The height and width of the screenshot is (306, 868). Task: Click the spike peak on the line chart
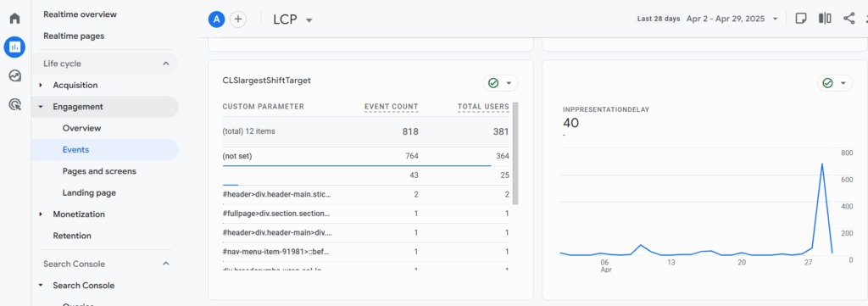pos(822,164)
